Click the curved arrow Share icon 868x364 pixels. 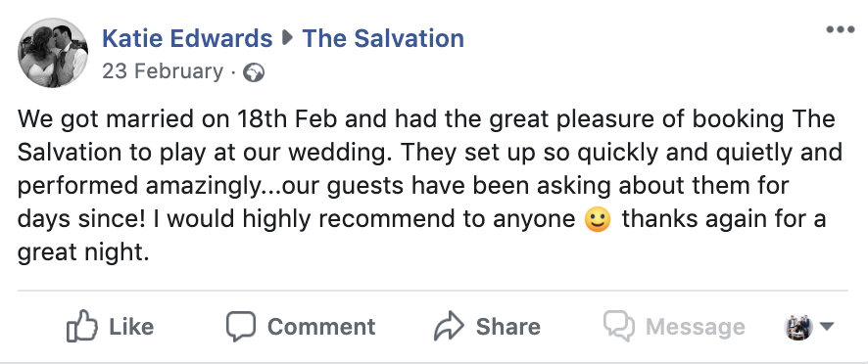(449, 327)
